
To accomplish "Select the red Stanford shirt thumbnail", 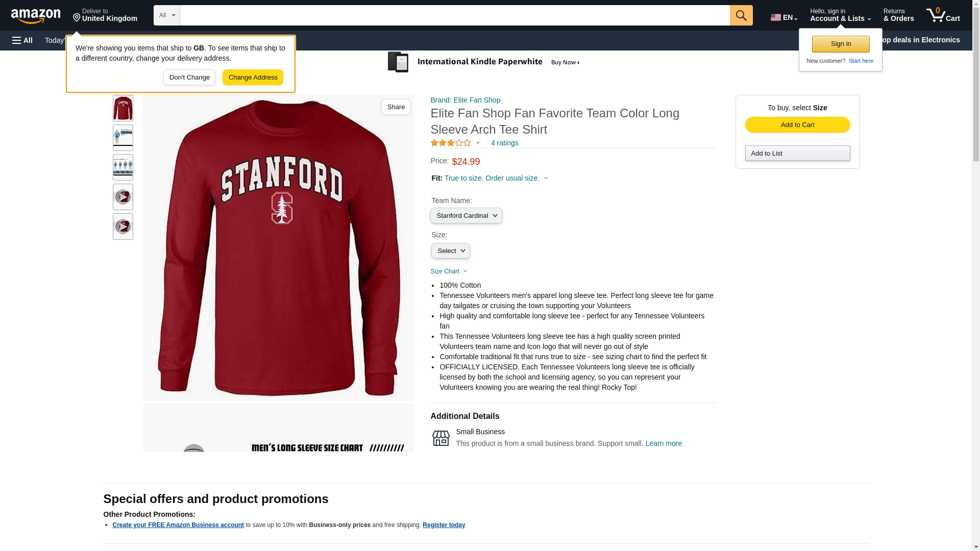I will click(x=123, y=108).
